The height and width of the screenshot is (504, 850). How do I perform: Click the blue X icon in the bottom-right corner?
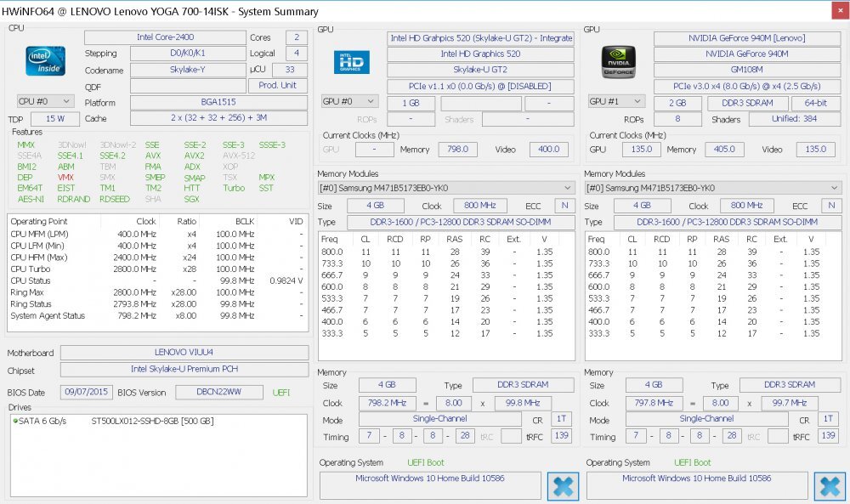(830, 486)
